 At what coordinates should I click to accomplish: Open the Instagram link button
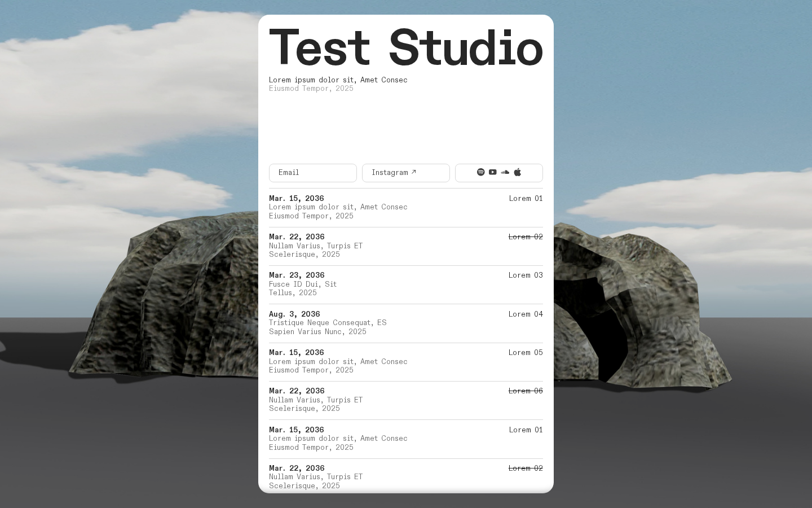406,173
